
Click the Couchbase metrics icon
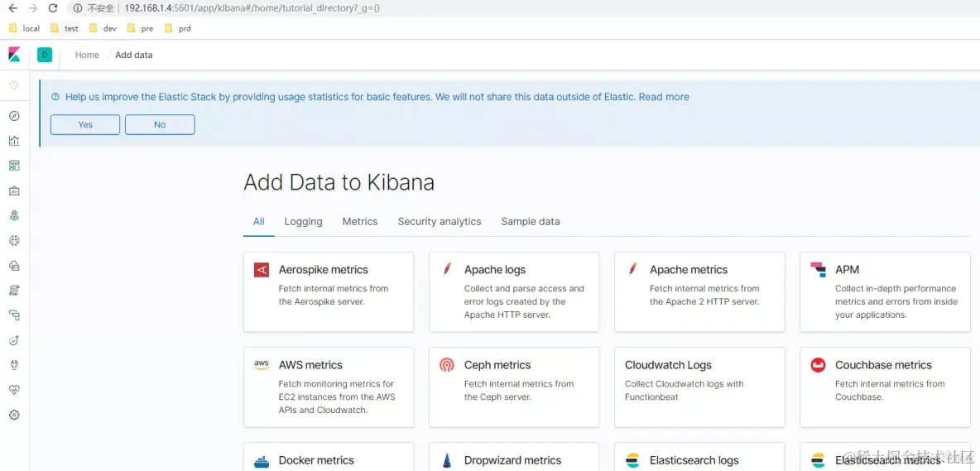[x=818, y=365]
